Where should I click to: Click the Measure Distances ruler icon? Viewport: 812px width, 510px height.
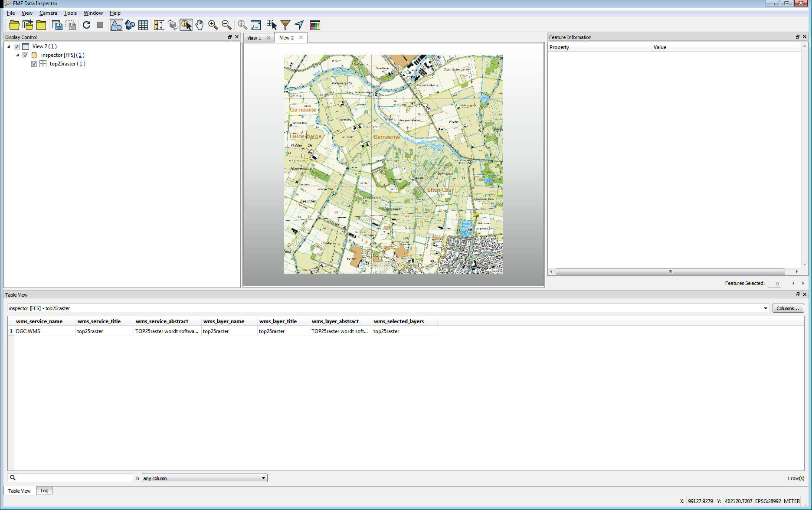(159, 25)
